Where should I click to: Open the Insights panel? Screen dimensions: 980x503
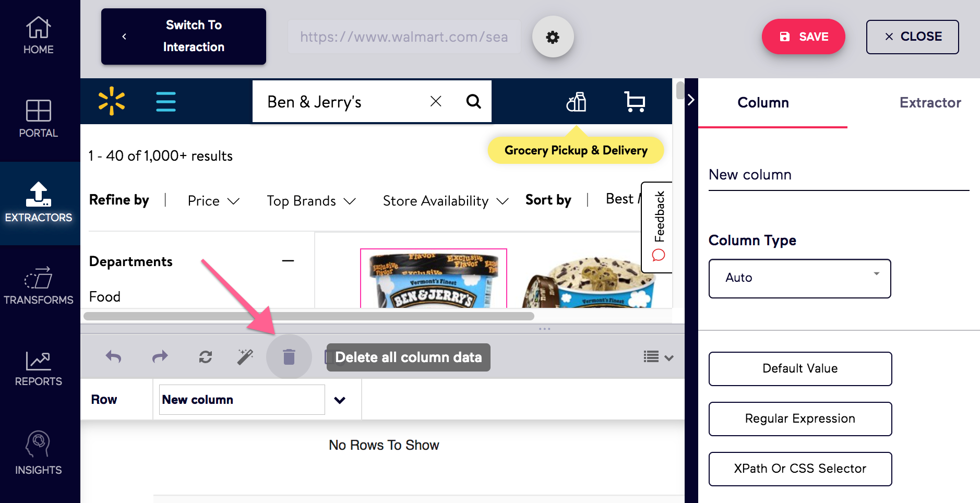point(39,451)
